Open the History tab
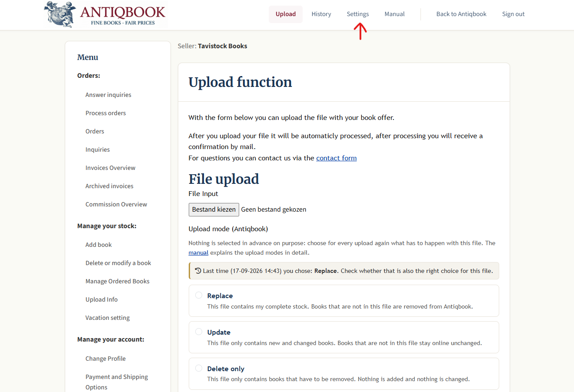574x392 pixels. click(321, 14)
